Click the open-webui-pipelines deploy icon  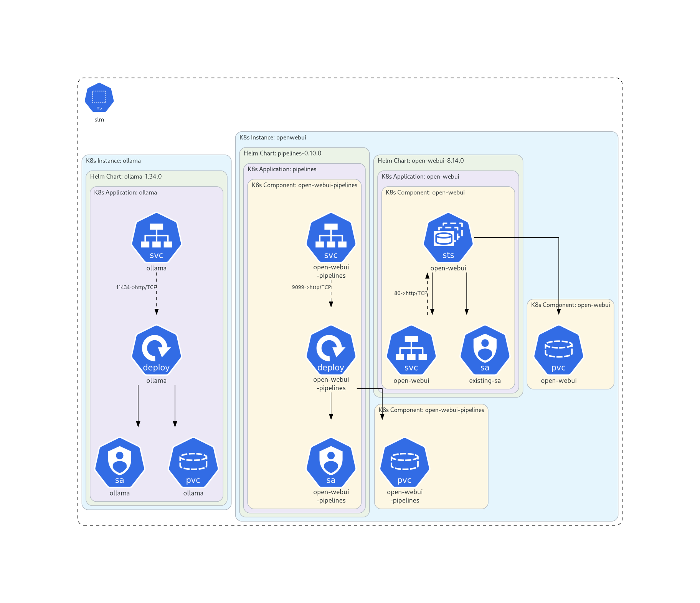(x=331, y=350)
